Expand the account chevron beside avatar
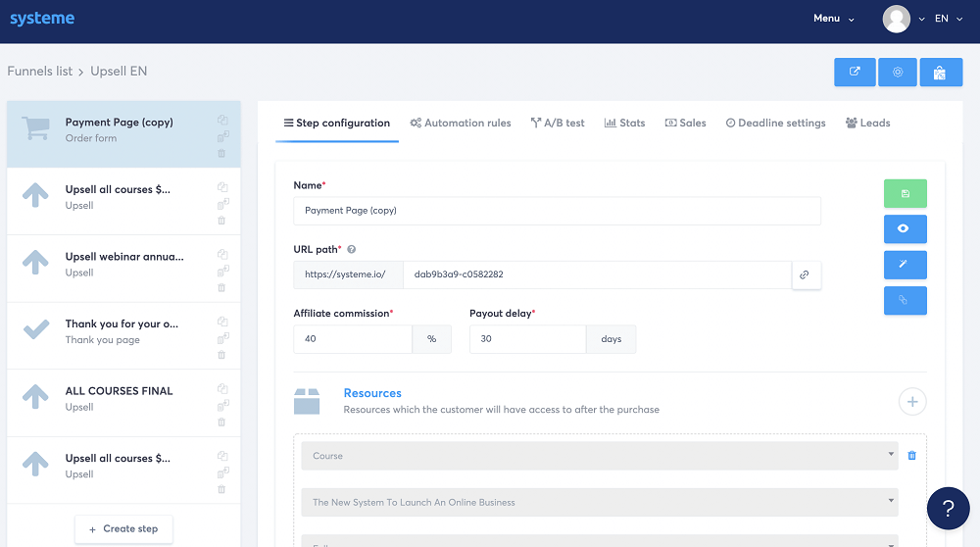The width and height of the screenshot is (980, 547). [922, 20]
